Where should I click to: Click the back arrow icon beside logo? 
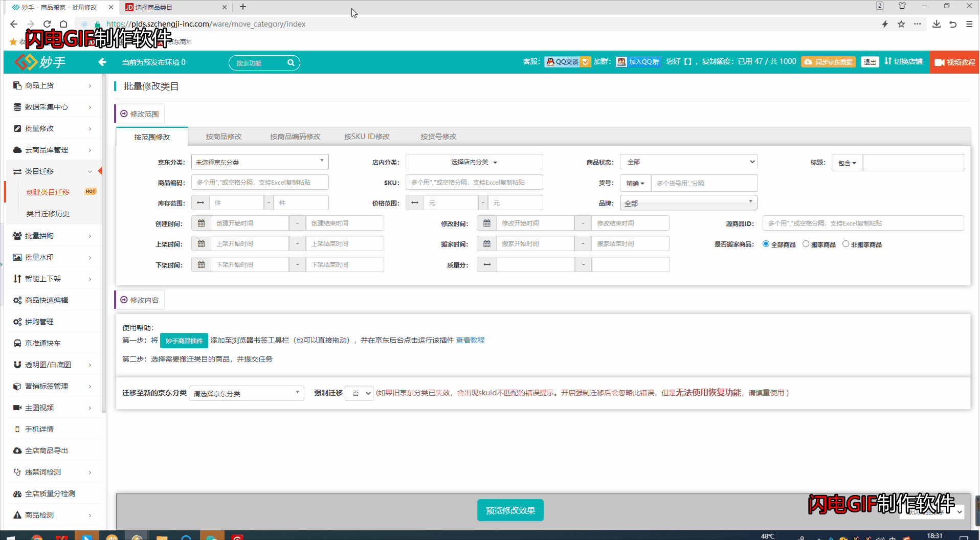click(x=102, y=62)
